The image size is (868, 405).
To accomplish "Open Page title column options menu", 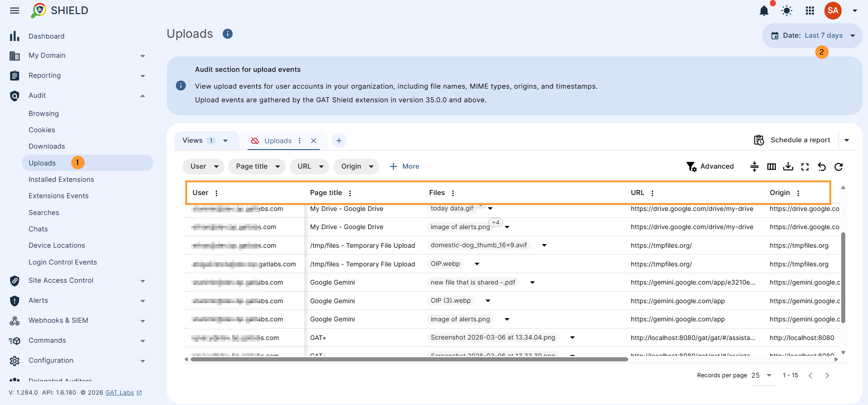I will tap(350, 193).
